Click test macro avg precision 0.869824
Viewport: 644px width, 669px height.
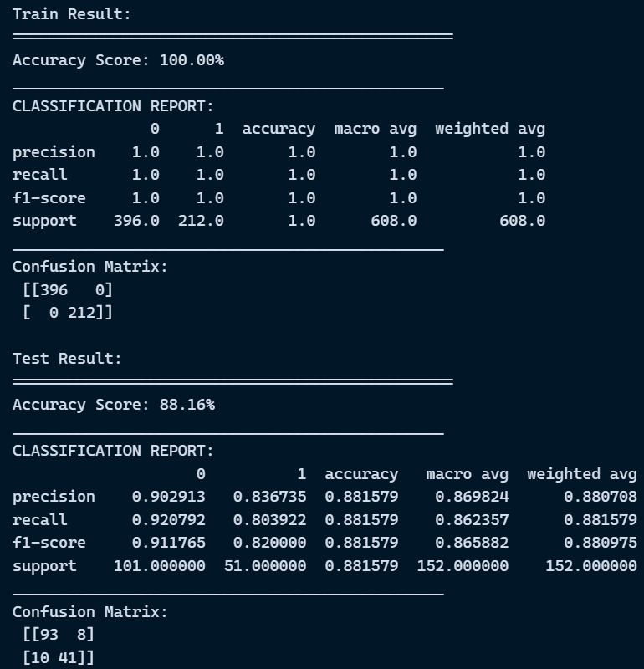coord(472,497)
